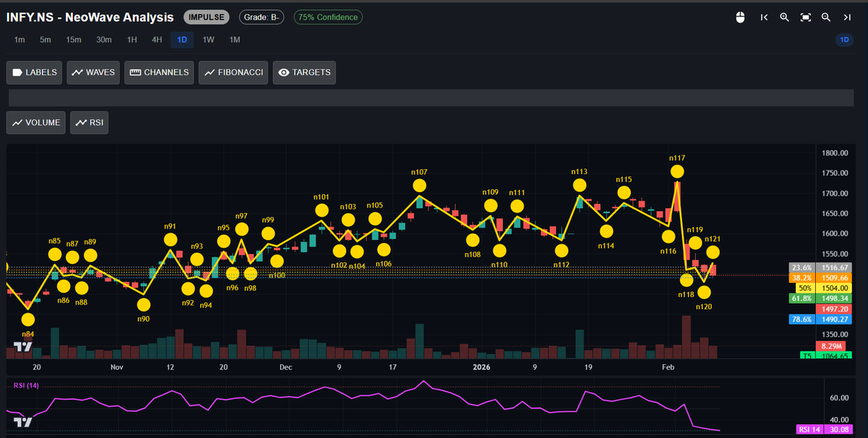Fit chart to screen icon
Viewport: 868px width, 438px height.
[x=805, y=17]
